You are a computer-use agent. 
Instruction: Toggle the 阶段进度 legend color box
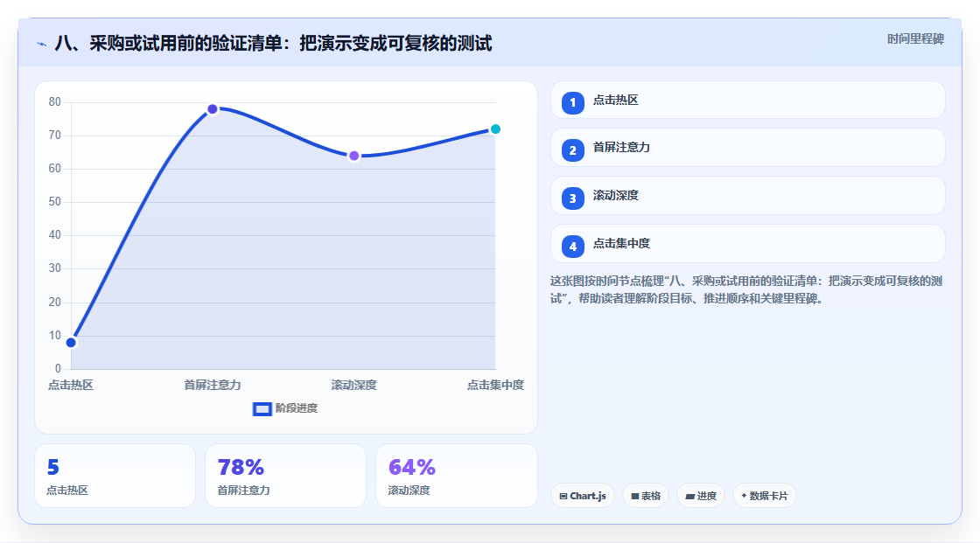click(262, 408)
